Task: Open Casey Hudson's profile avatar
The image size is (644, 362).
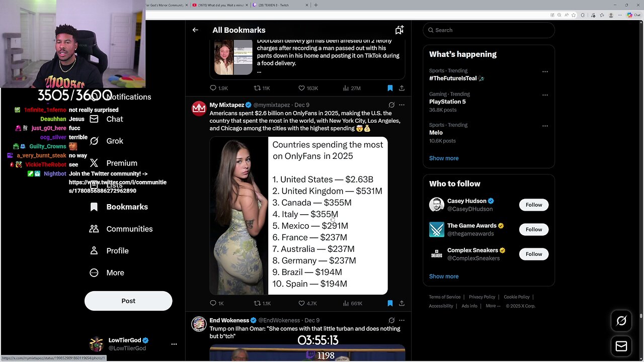Action: tap(437, 205)
